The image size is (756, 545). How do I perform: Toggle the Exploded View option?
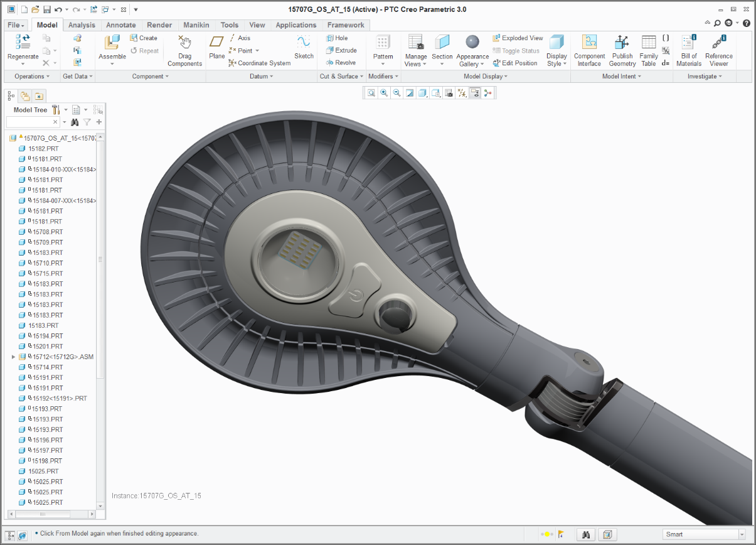tap(518, 38)
